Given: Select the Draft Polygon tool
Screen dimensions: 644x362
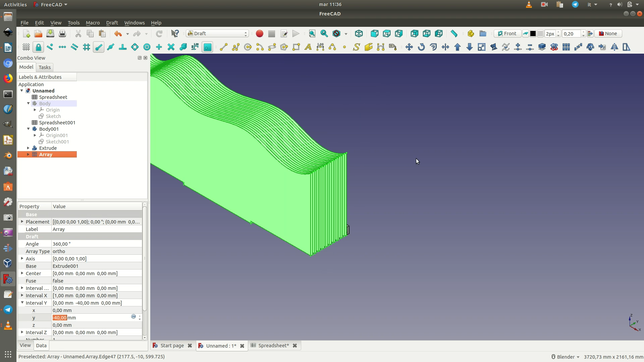Looking at the screenshot, I should [284, 47].
